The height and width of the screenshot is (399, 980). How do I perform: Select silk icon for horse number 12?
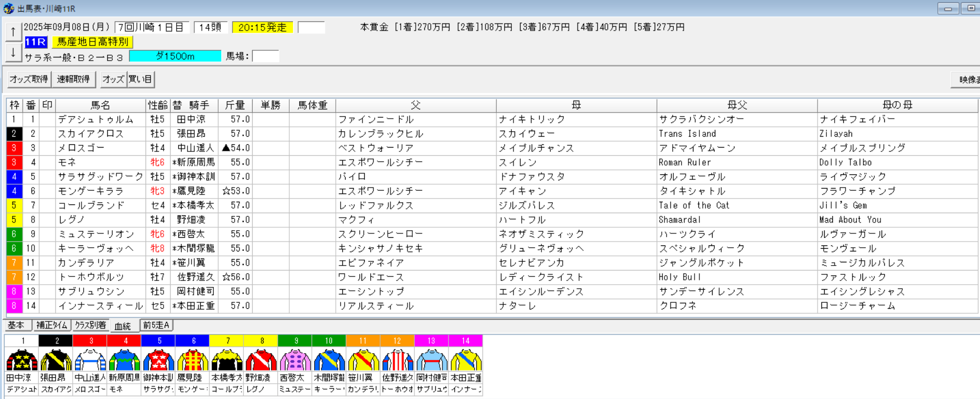[397, 360]
